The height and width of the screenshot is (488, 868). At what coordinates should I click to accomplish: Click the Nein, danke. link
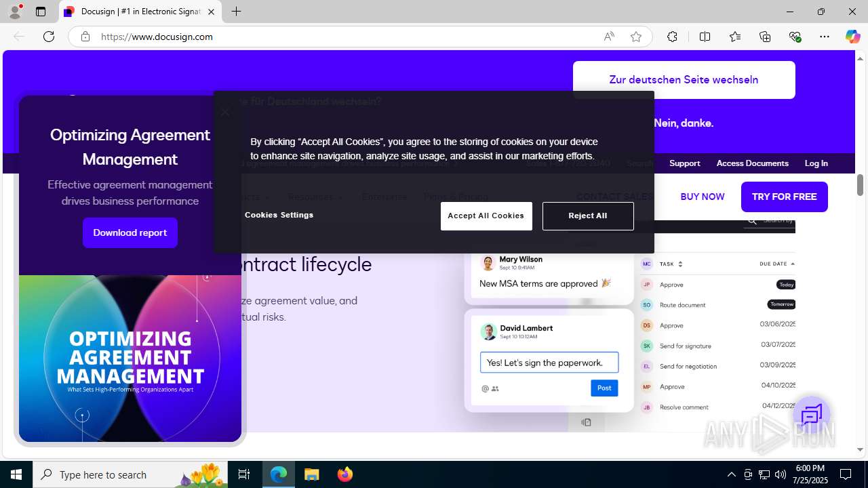coord(684,123)
